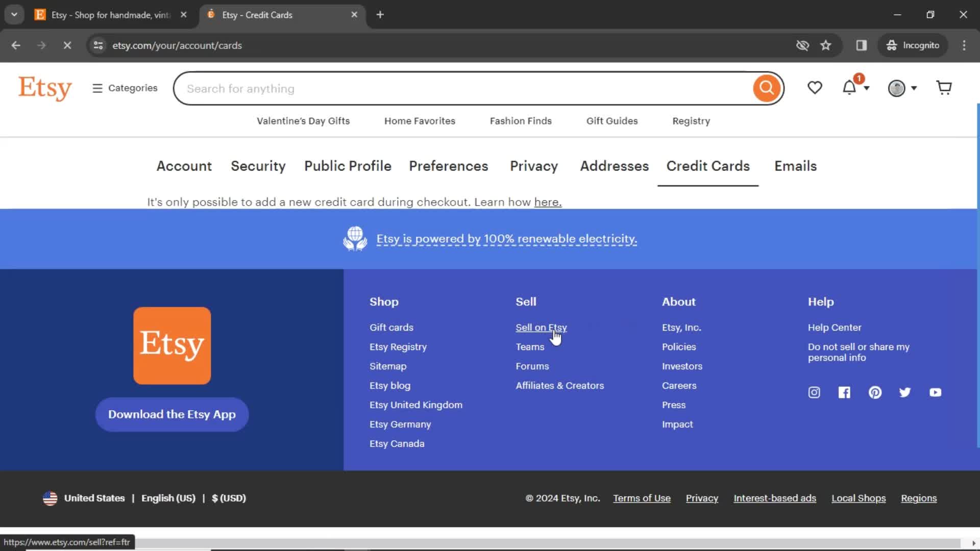The width and height of the screenshot is (980, 551).
Task: Select the Addresses tab
Action: coord(615,166)
